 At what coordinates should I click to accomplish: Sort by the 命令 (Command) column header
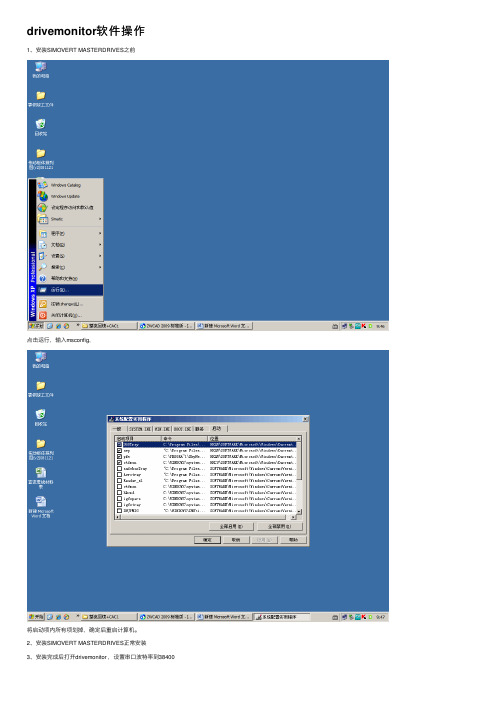185,438
